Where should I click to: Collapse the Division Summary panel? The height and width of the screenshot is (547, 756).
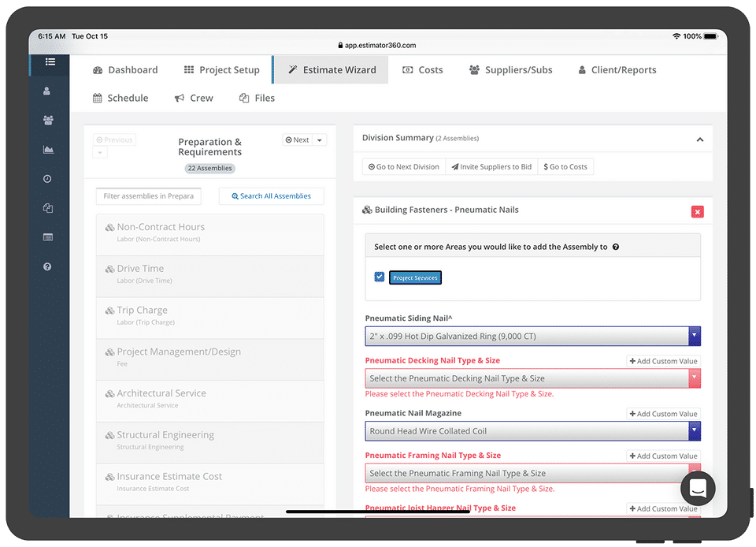click(699, 140)
